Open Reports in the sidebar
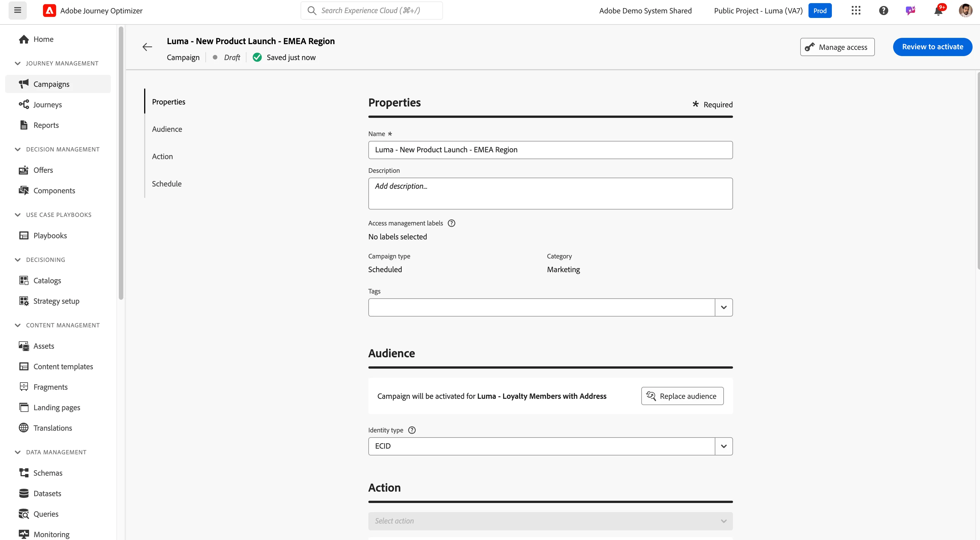Image resolution: width=980 pixels, height=540 pixels. pos(58,125)
